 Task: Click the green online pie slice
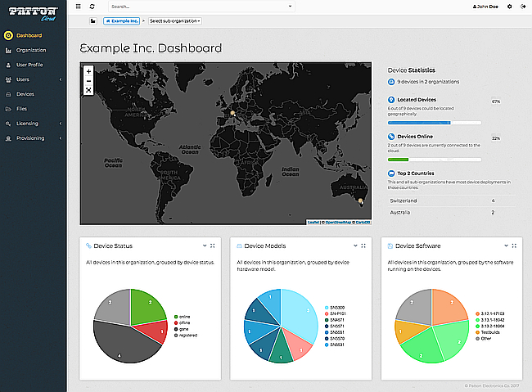point(145,308)
